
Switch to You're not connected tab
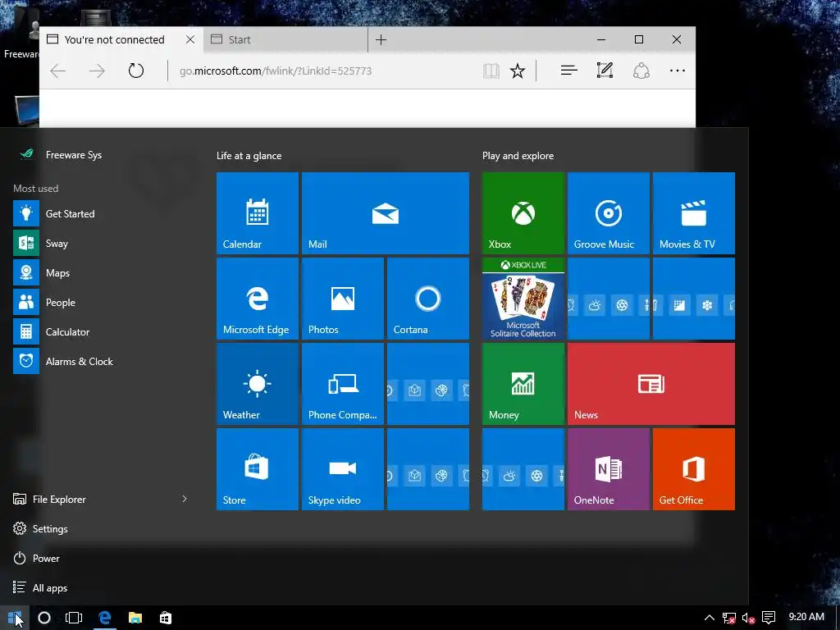click(x=114, y=39)
